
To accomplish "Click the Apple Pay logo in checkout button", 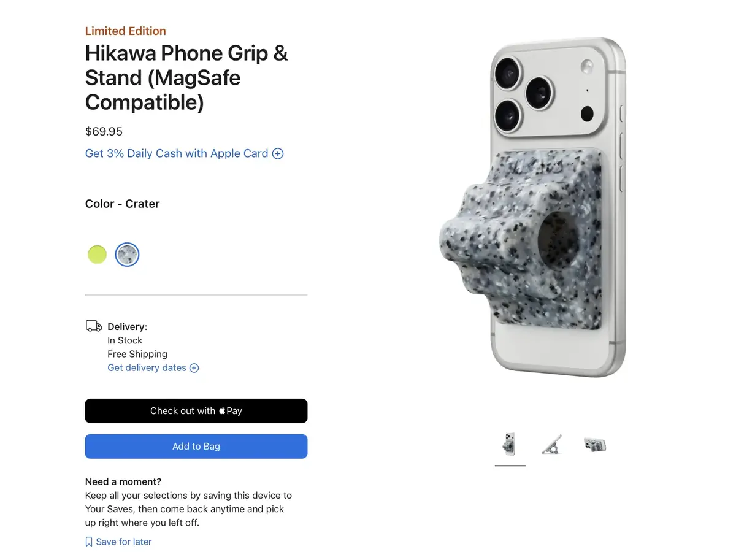I will tap(221, 410).
